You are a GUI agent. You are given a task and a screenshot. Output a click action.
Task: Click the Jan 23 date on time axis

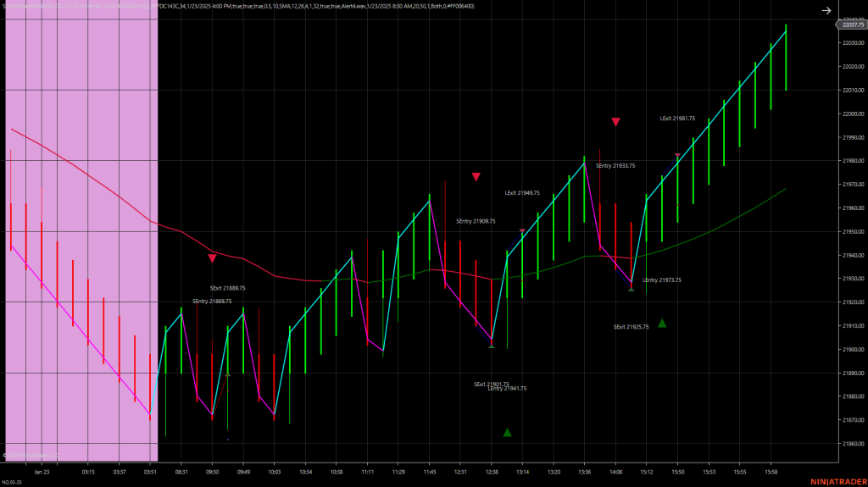coord(42,472)
